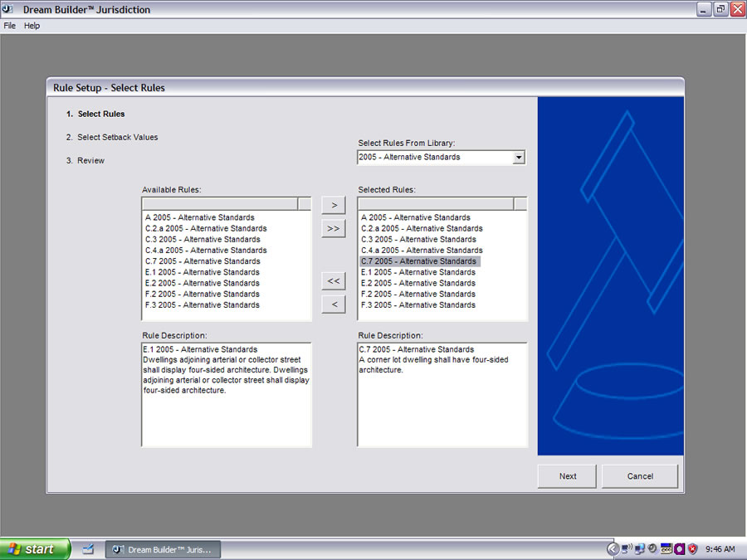Add the selected rule with the single > button
Image resolution: width=747 pixels, height=560 pixels.
point(334,205)
